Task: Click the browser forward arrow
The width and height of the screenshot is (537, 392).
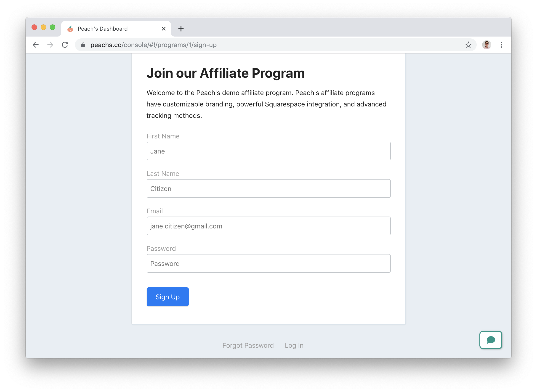Action: click(50, 45)
